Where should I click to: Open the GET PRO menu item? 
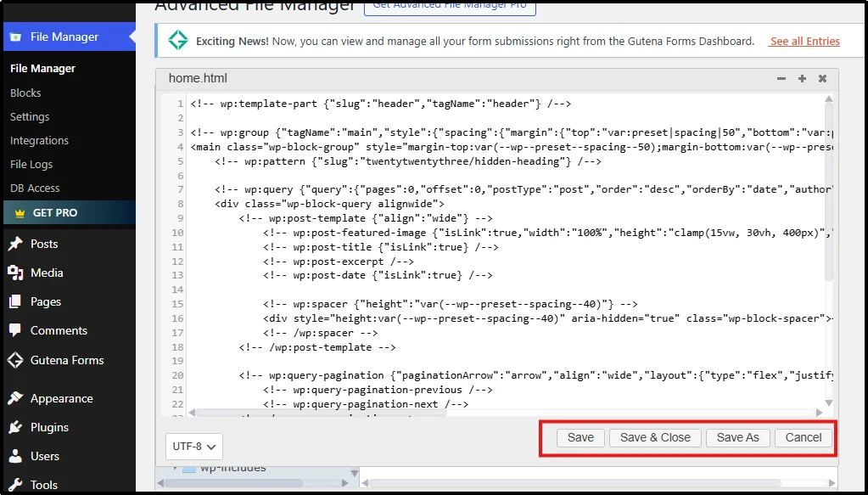pos(70,213)
